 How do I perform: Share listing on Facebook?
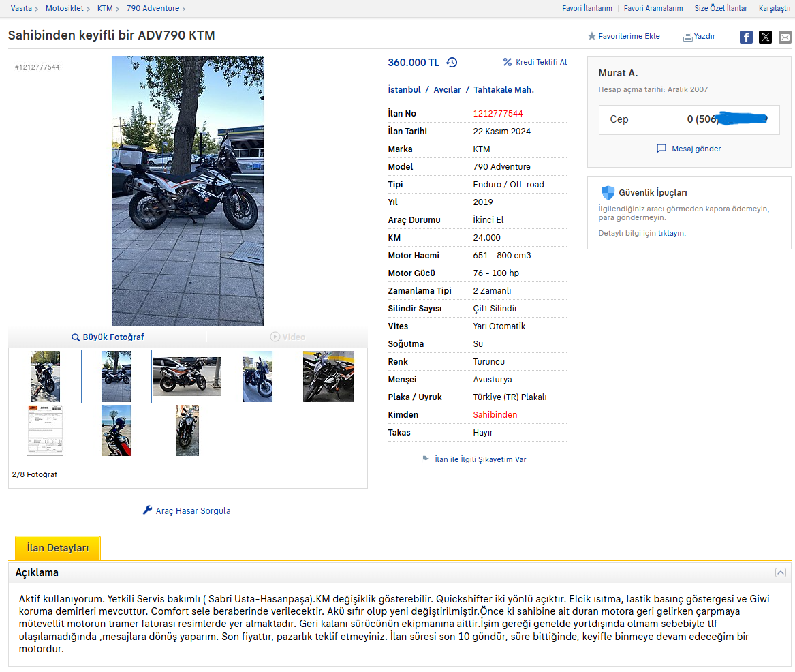[746, 37]
